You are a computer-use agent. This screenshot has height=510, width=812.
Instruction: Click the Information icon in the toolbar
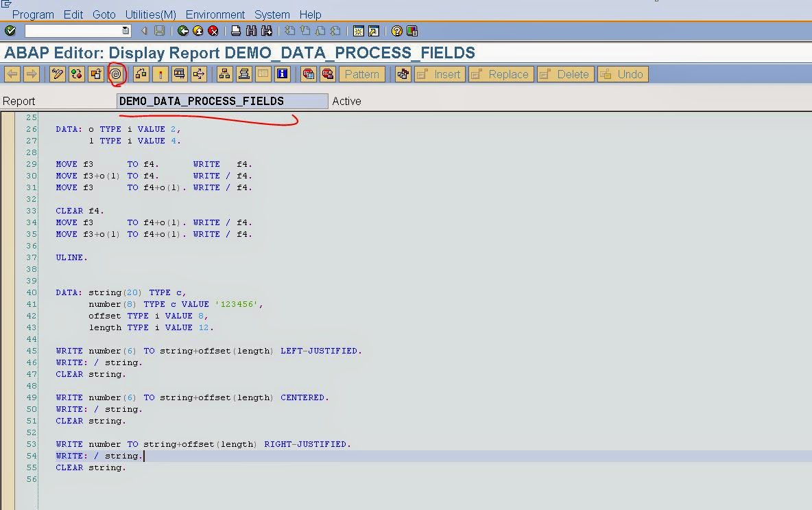(282, 73)
